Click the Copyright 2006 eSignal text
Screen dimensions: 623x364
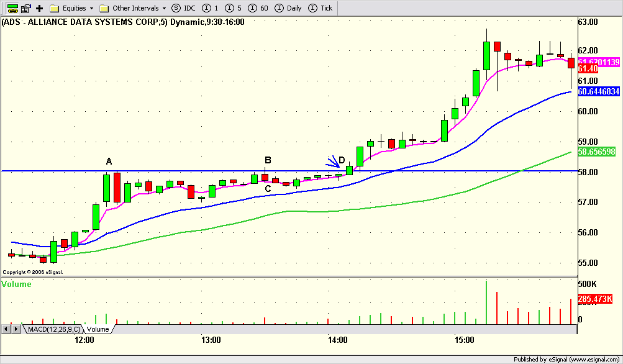[33, 272]
